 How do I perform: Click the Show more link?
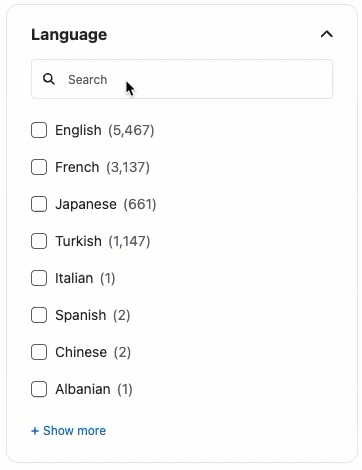[69, 431]
